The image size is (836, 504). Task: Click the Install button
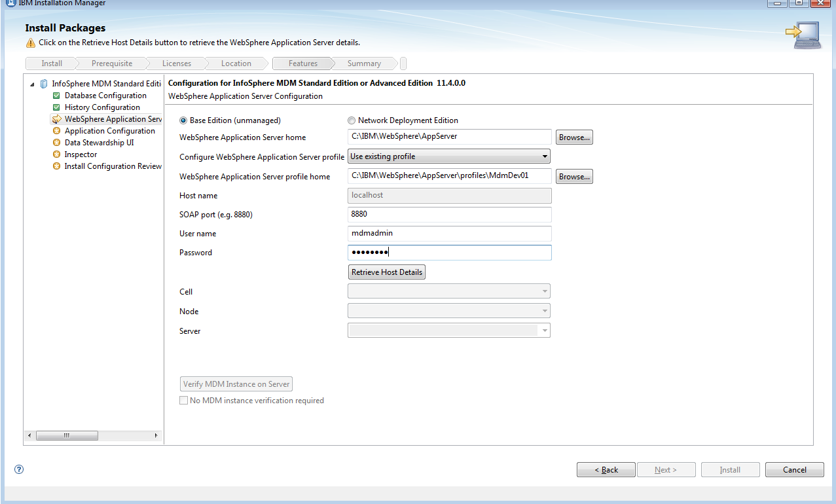(x=730, y=470)
